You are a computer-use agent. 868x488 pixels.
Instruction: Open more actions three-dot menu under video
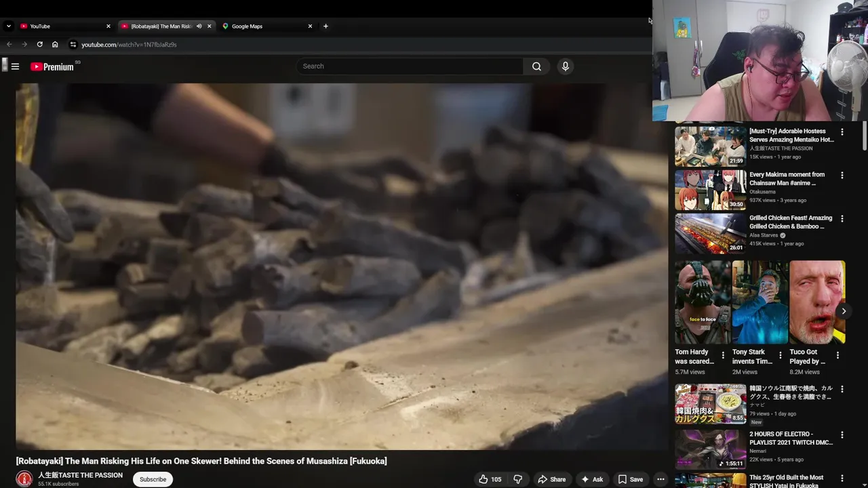click(660, 479)
